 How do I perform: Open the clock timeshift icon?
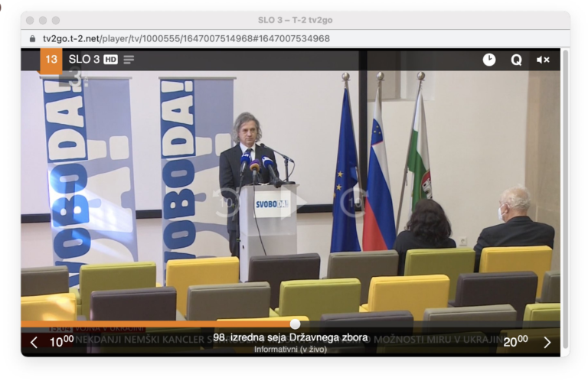pyautogui.click(x=489, y=60)
